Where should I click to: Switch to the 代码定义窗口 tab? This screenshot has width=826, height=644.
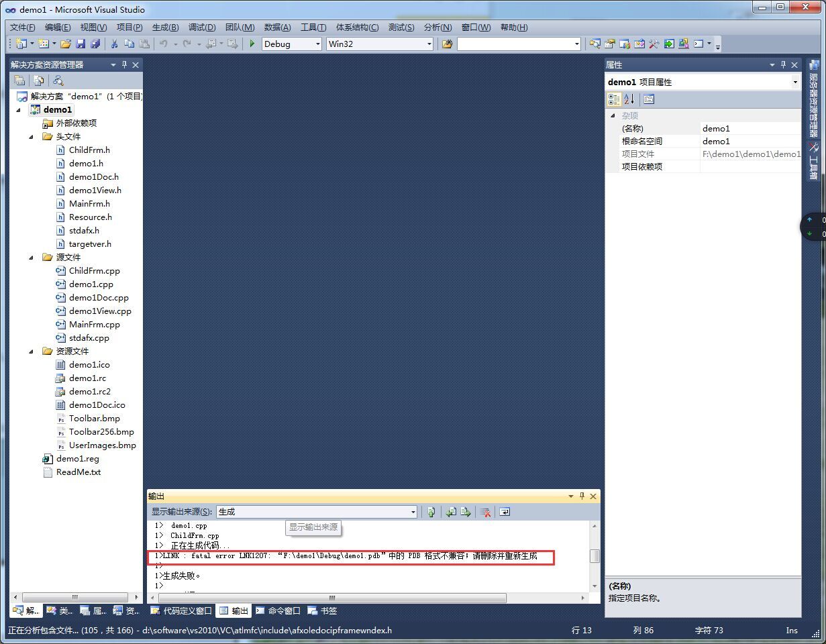click(x=180, y=610)
